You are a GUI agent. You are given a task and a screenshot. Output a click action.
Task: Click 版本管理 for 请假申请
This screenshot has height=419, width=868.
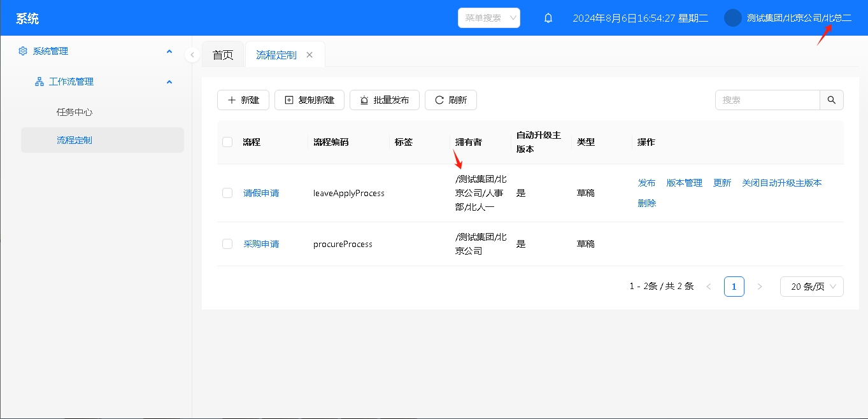point(685,183)
